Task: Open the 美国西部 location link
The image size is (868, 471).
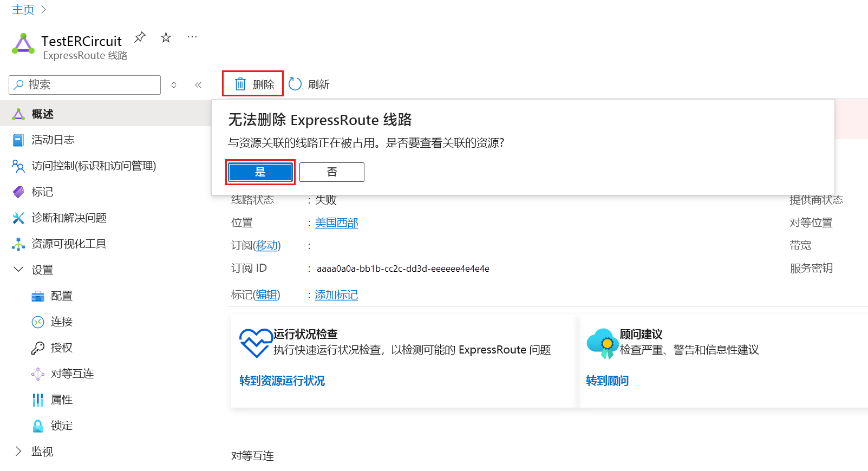Action: [336, 223]
